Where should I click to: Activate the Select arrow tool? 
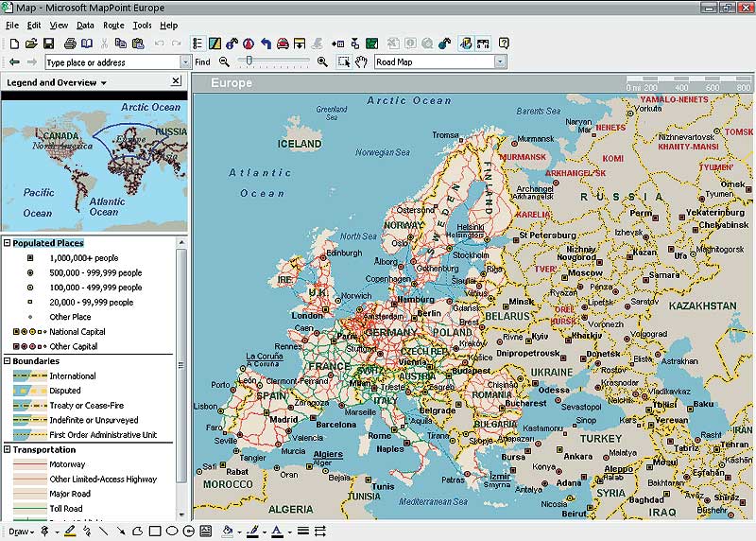pos(344,61)
